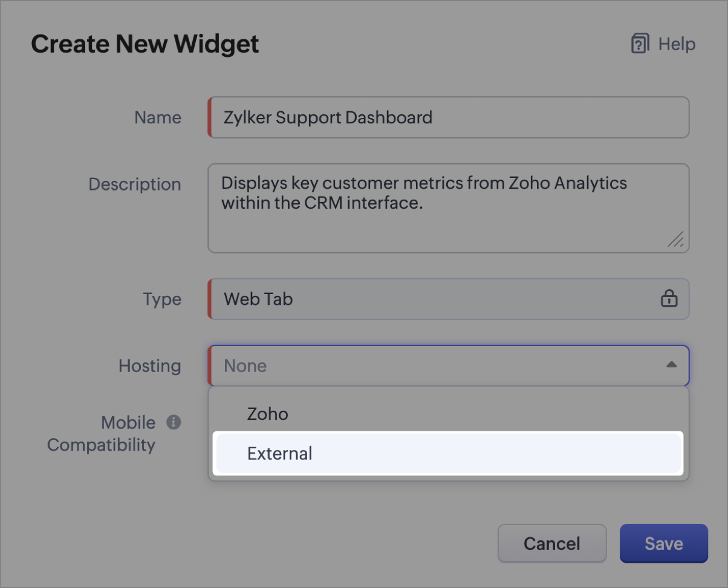The width and height of the screenshot is (728, 588).
Task: Click the Mobile Compatibility info icon
Action: point(174,422)
